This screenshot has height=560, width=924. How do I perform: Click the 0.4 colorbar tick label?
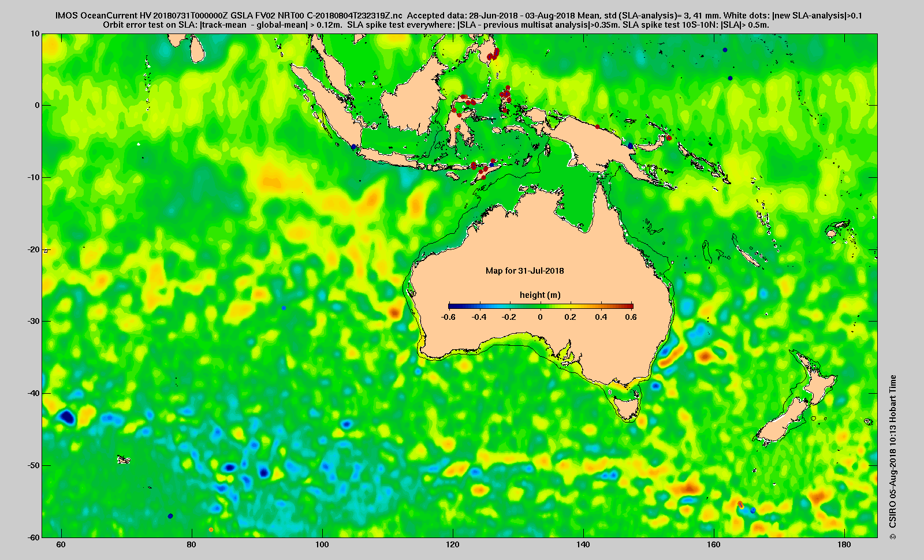click(601, 317)
